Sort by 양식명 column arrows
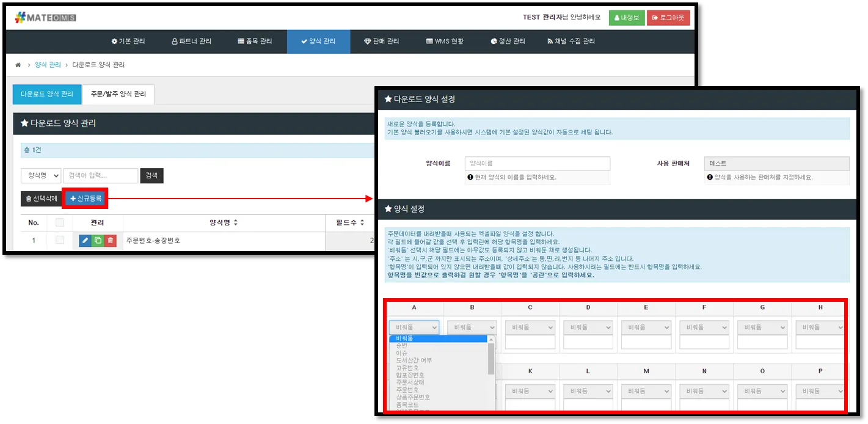 (x=236, y=222)
